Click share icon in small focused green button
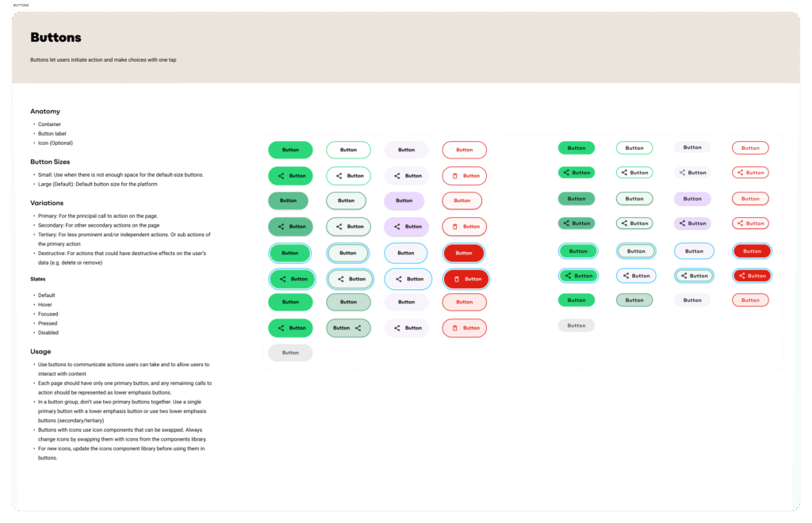 (568, 276)
